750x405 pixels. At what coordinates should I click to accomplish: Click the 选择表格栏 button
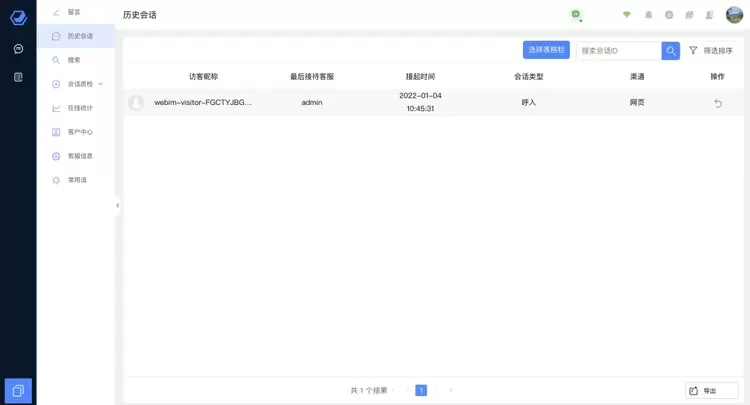pos(546,50)
